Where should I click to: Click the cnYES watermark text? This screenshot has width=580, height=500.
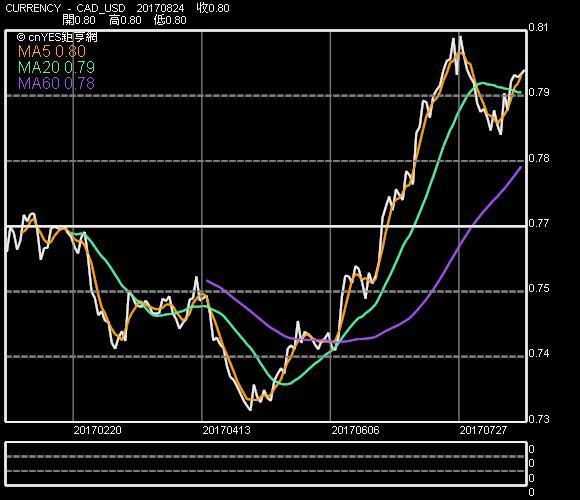click(x=57, y=37)
